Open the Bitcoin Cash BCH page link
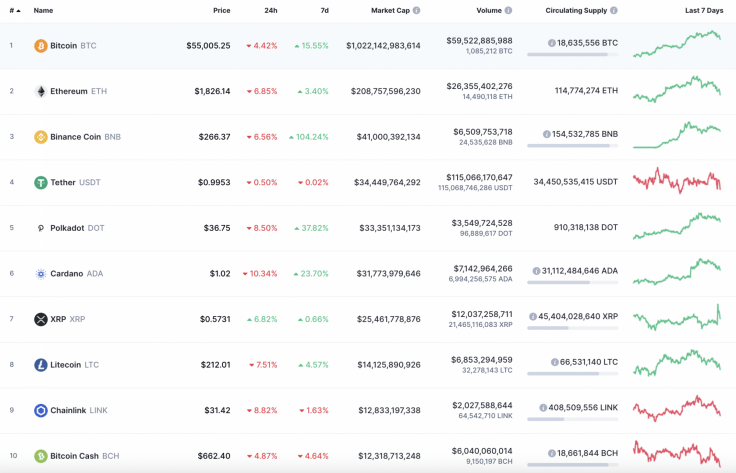Image resolution: width=736 pixels, height=473 pixels. (x=84, y=456)
